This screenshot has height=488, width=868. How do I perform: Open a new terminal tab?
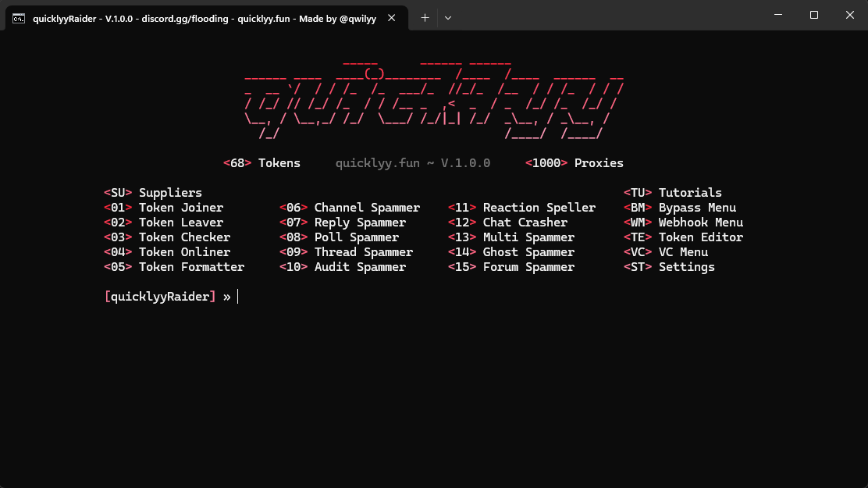tap(425, 18)
